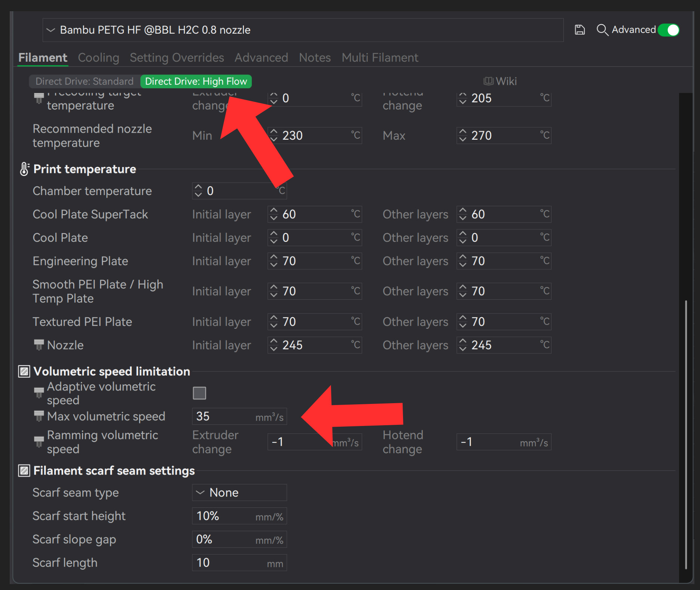Screen dimensions: 700x590
Task: Select the Multi Filament tab
Action: click(380, 58)
